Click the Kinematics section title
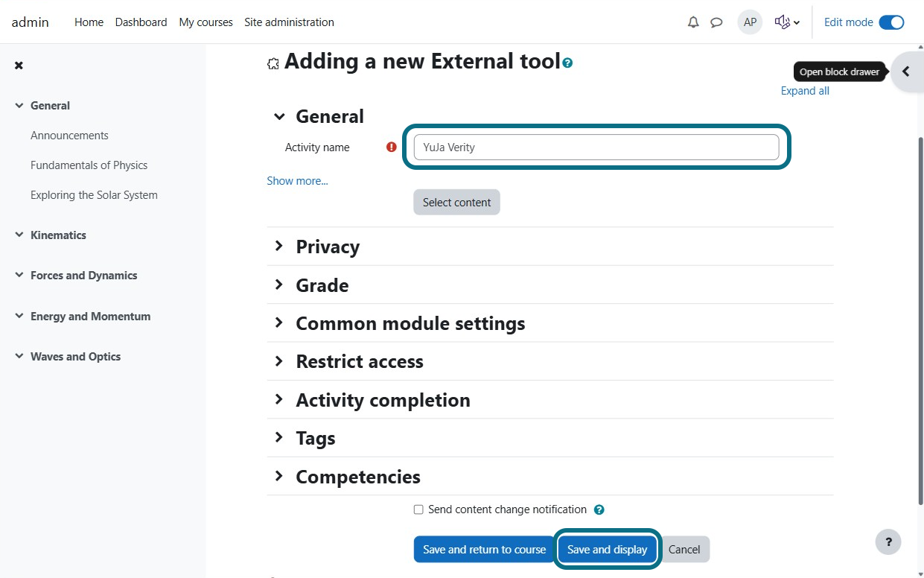This screenshot has width=924, height=578. (x=58, y=235)
